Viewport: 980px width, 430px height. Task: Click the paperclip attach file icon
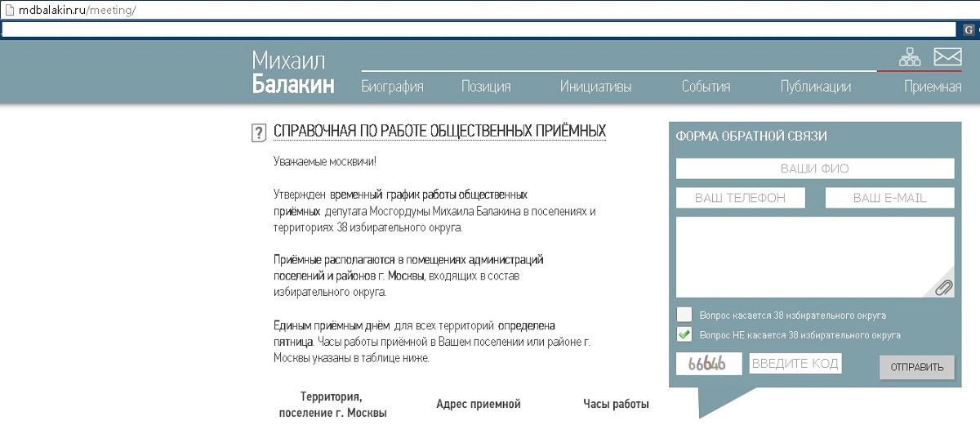(943, 287)
